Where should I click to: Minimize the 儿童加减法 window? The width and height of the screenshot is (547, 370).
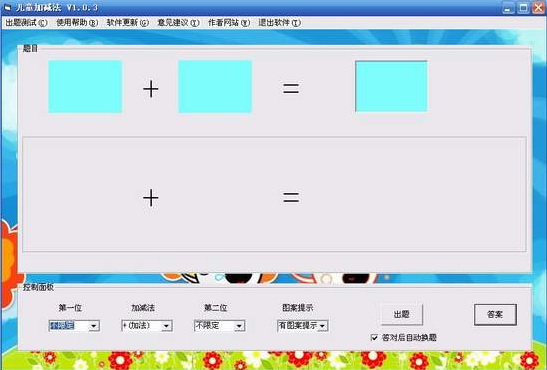coord(508,8)
